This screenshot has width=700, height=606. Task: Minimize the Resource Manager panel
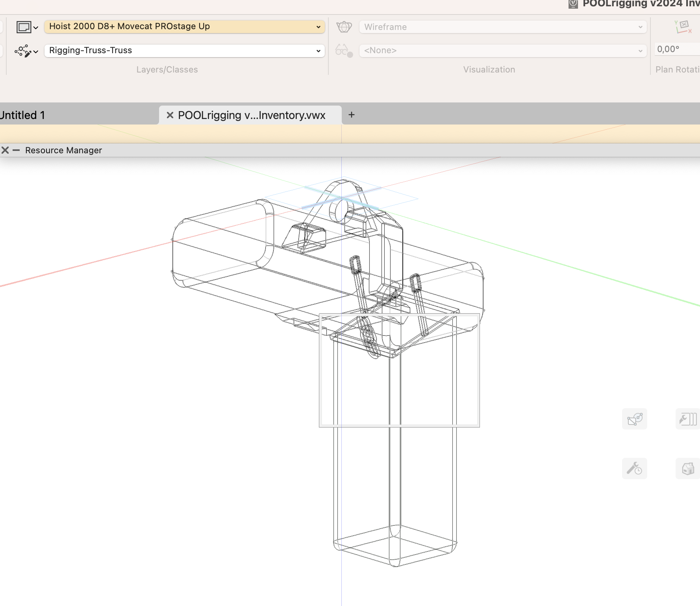click(16, 150)
